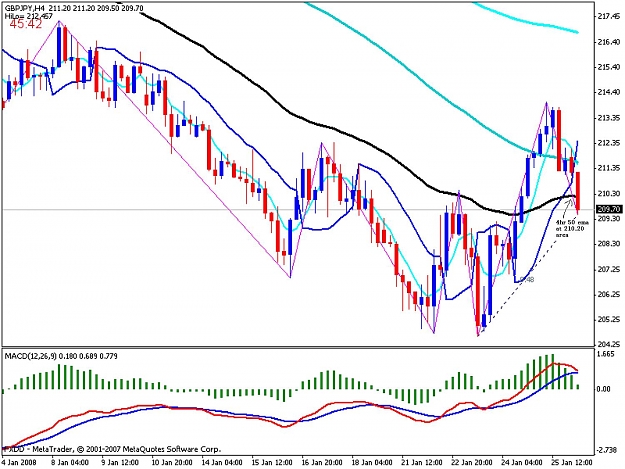
Task: Click the 207.25 price scale value
Action: [609, 269]
